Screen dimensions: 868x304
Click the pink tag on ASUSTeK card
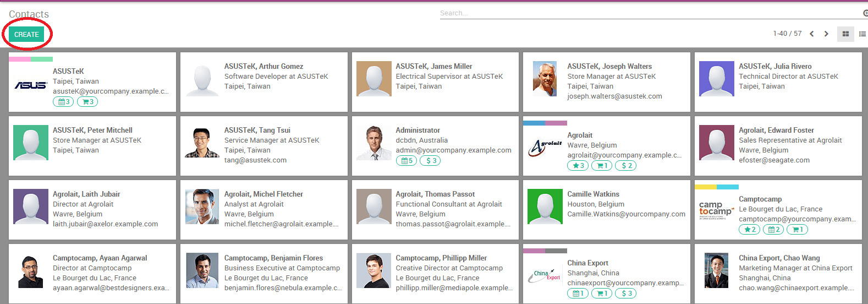(x=20, y=59)
